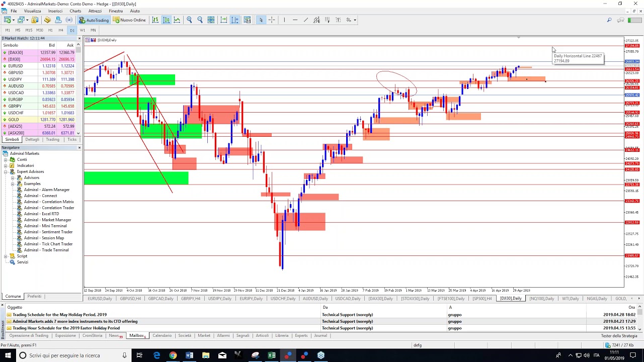Collapse the Expert Advisors node
Screen dimensions: 644x362
pos(6,171)
